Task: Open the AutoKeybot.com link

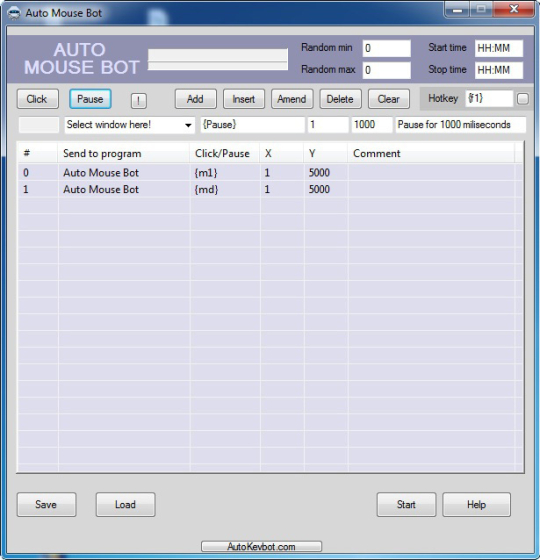Action: click(261, 546)
